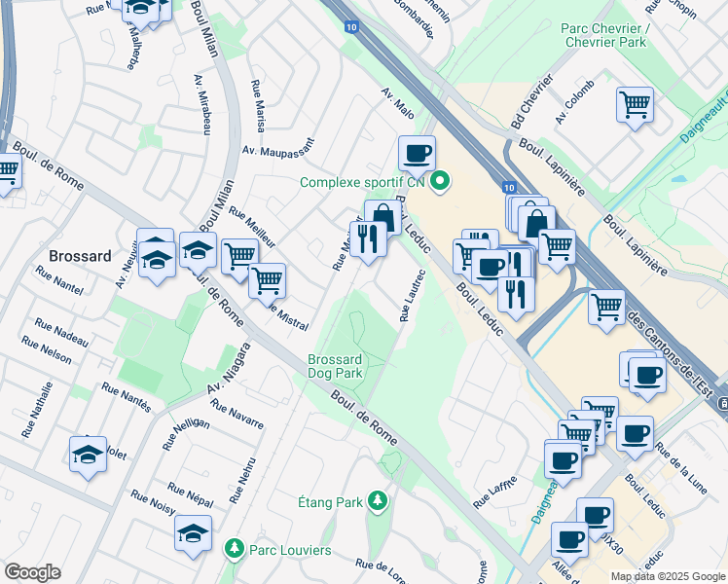Click the Google logo
The width and height of the screenshot is (728, 584).
pyautogui.click(x=32, y=572)
